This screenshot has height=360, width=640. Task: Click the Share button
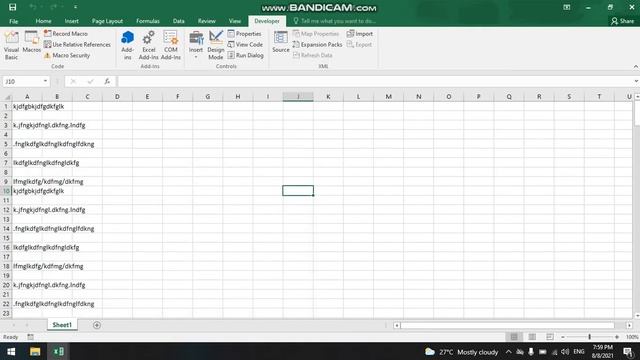[x=622, y=21]
